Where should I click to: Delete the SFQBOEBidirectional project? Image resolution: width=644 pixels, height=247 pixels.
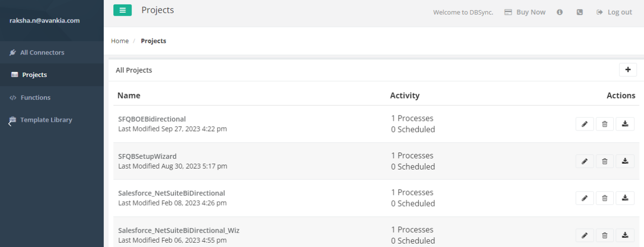(x=605, y=124)
